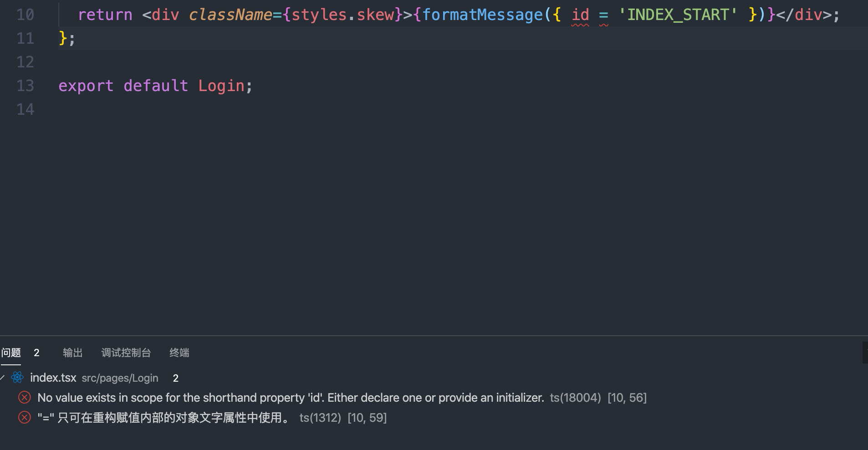Select the 输出 tab

[73, 352]
